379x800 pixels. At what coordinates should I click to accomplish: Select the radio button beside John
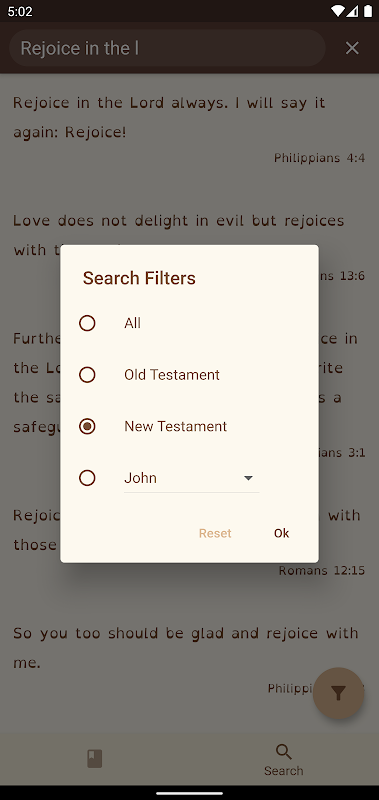(x=87, y=478)
